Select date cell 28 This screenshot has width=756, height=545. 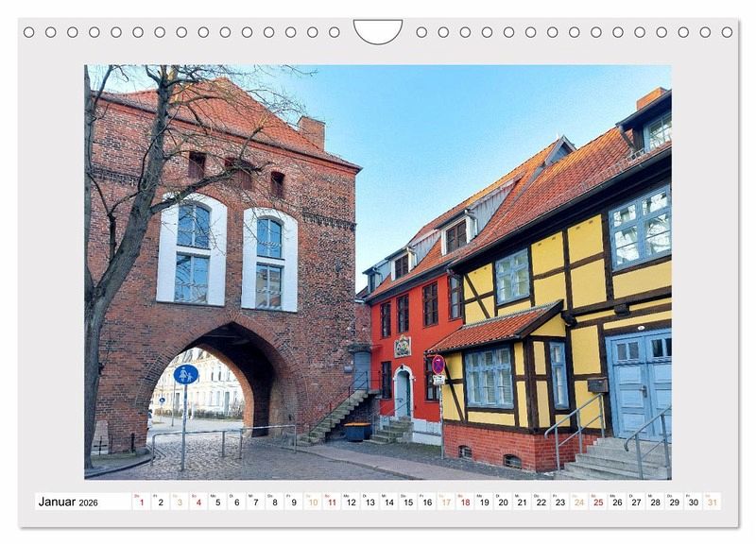tap(655, 502)
